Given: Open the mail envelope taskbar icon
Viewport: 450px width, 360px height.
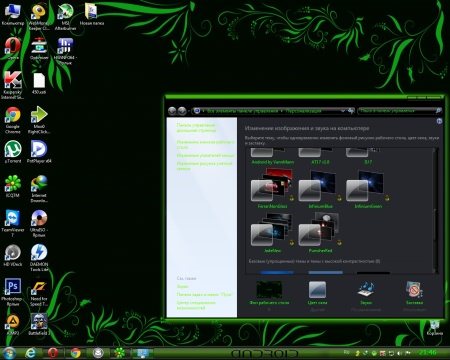Looking at the screenshot, I should [x=98, y=353].
